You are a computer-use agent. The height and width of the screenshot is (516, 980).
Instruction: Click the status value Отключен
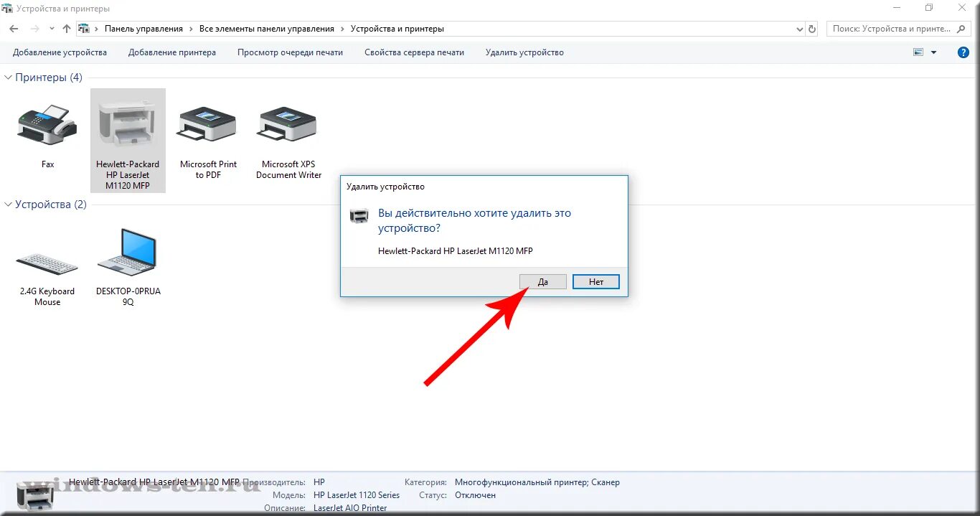[x=475, y=495]
